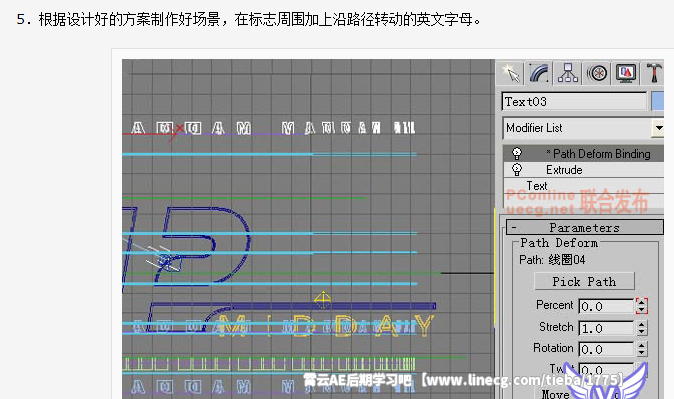Click the Stretch value field
The width and height of the screenshot is (674, 399).
[x=607, y=328]
